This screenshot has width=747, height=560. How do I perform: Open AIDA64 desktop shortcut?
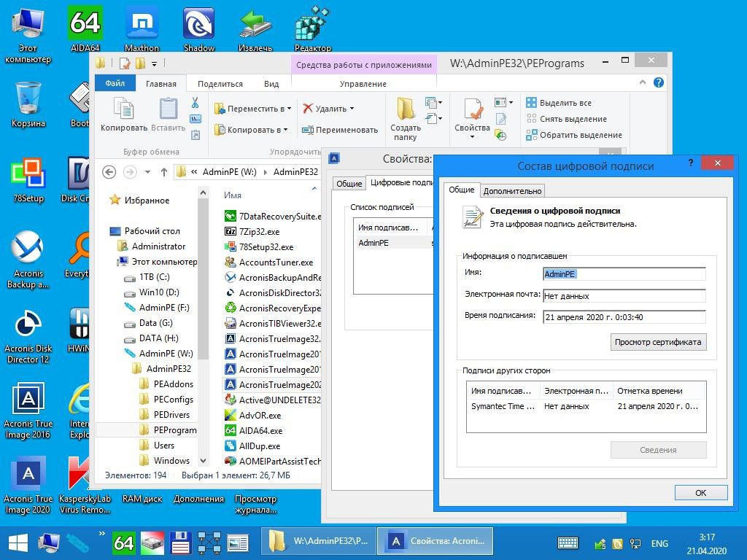click(85, 28)
